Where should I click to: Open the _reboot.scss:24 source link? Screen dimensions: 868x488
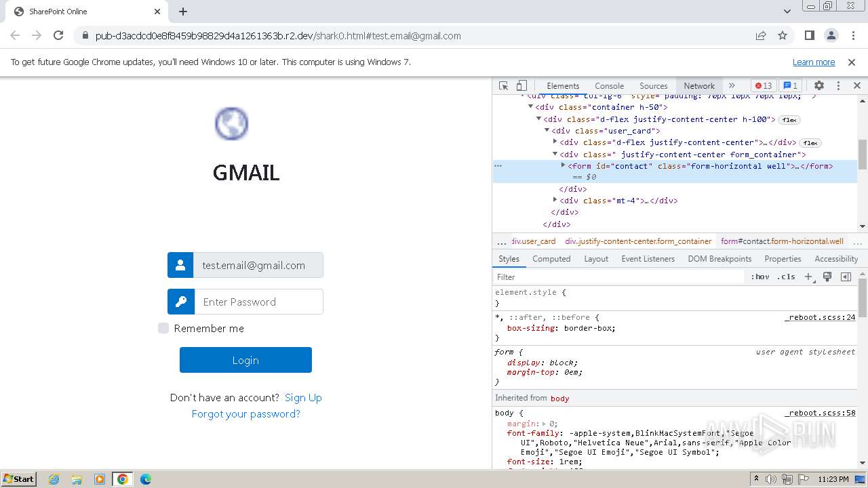pyautogui.click(x=820, y=317)
